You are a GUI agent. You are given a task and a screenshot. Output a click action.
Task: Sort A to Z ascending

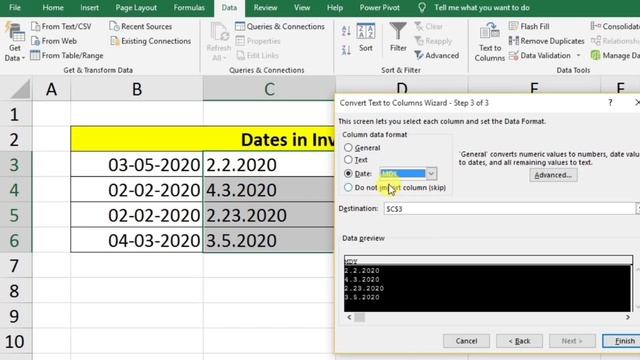(x=346, y=31)
